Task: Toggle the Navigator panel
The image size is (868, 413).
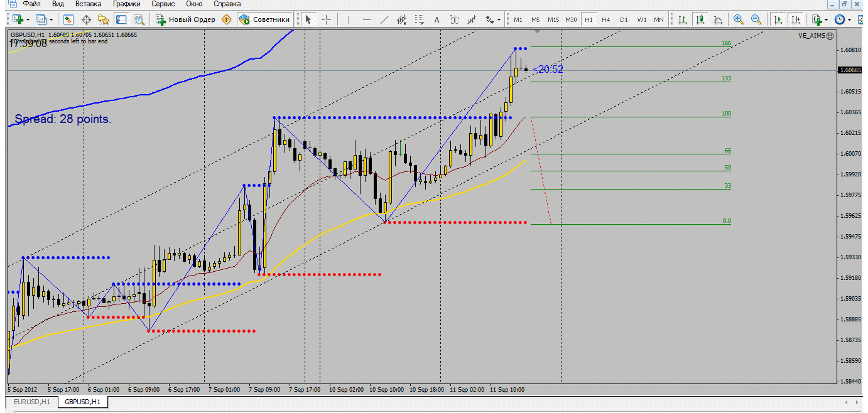Action: (104, 19)
